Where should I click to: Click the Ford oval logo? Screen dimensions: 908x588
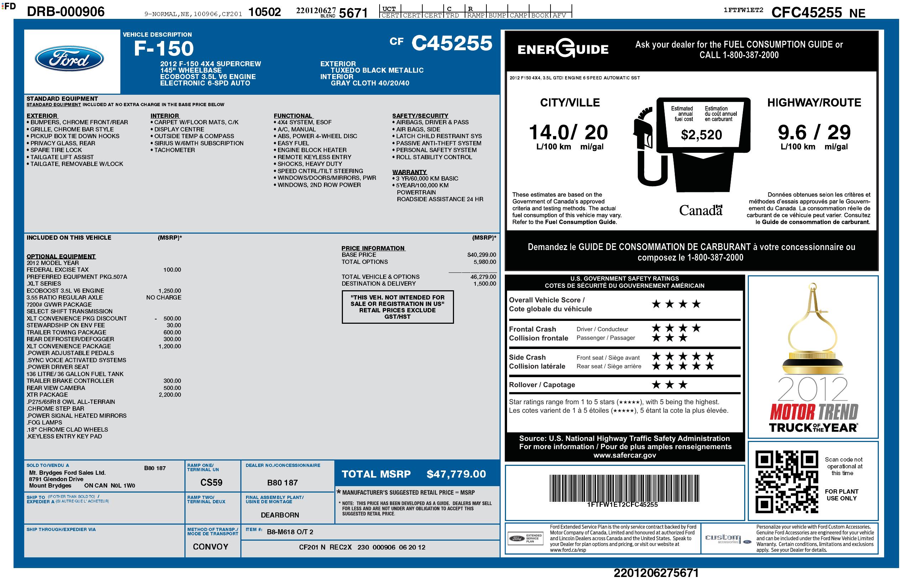69,59
